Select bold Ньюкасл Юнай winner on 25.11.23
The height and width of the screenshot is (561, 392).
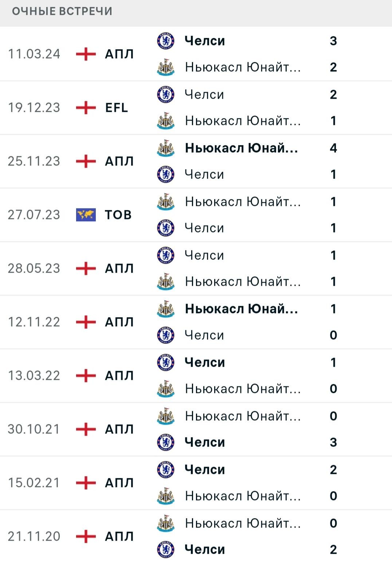[x=242, y=148]
